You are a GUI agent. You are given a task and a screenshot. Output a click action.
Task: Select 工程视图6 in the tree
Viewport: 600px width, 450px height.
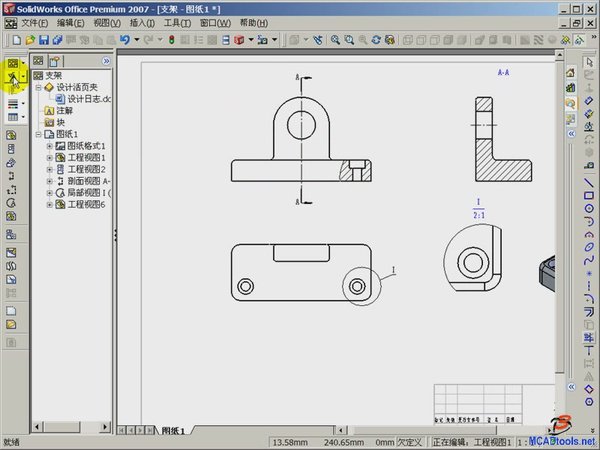pyautogui.click(x=86, y=204)
